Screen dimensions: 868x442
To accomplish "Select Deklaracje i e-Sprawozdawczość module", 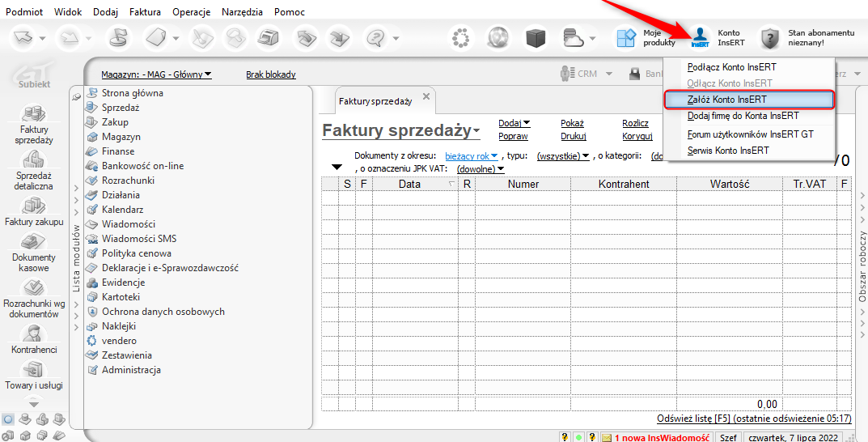I will [x=169, y=267].
